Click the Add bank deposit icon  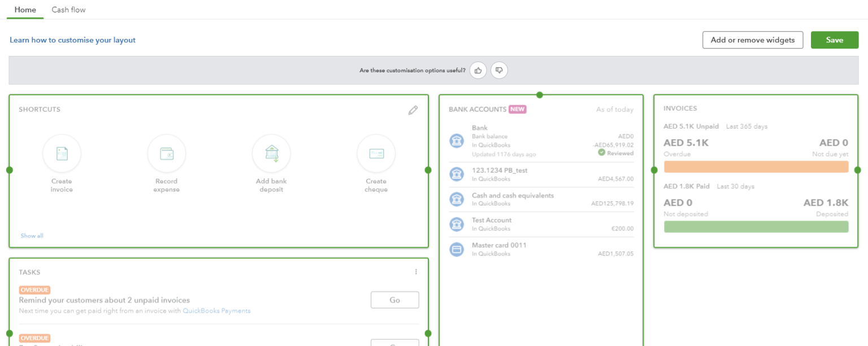tap(271, 154)
